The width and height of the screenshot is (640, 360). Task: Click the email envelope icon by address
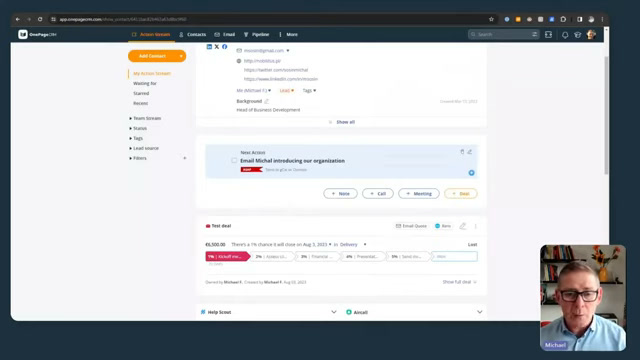239,51
